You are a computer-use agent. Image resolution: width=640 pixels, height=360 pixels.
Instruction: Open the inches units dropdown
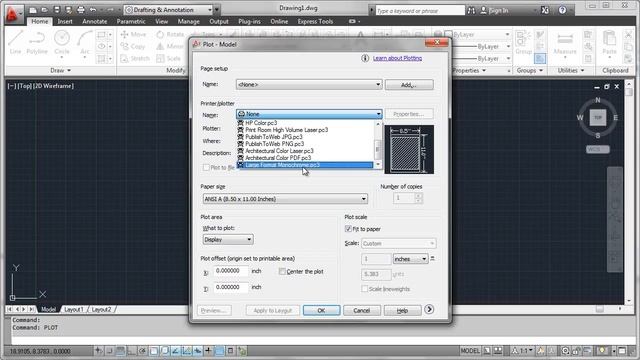(x=411, y=259)
